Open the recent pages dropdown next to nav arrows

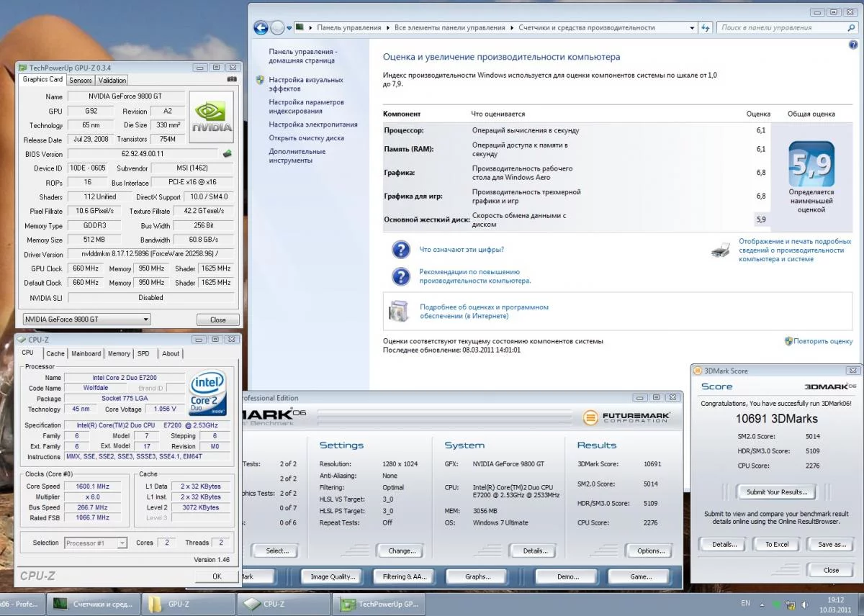tap(289, 28)
